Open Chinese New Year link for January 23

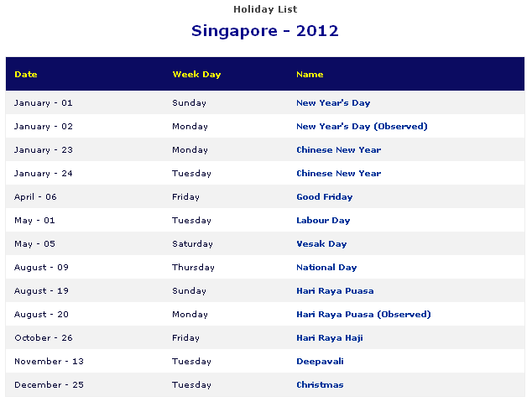[339, 149]
